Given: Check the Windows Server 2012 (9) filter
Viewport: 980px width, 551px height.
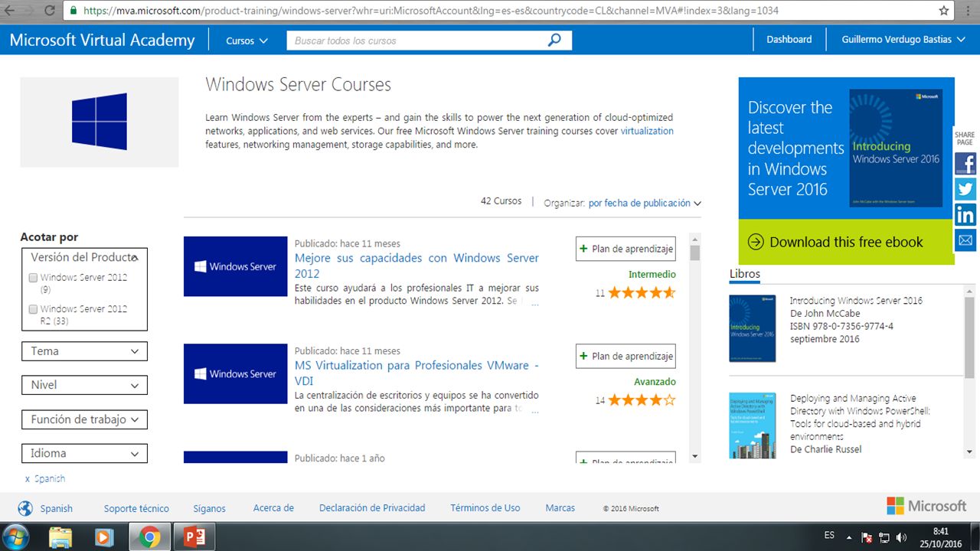Looking at the screenshot, I should (x=33, y=278).
